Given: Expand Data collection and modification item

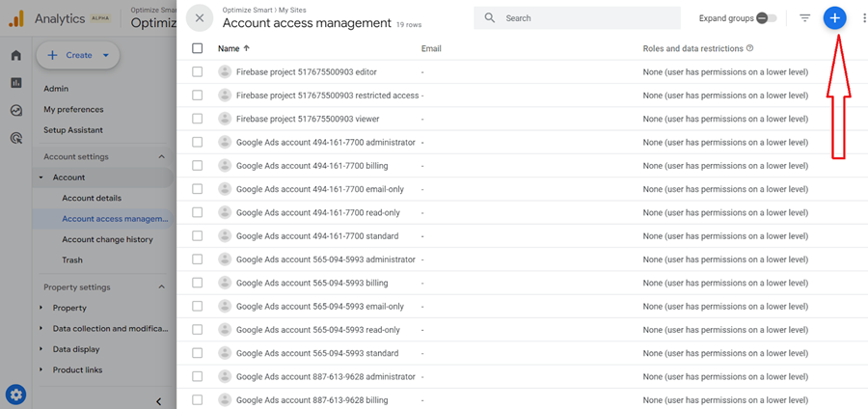Looking at the screenshot, I should tap(41, 329).
